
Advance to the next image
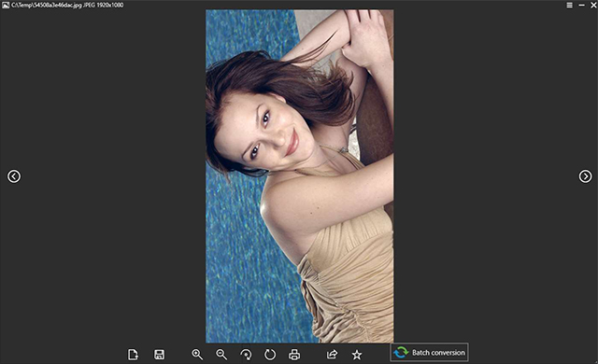click(x=585, y=176)
